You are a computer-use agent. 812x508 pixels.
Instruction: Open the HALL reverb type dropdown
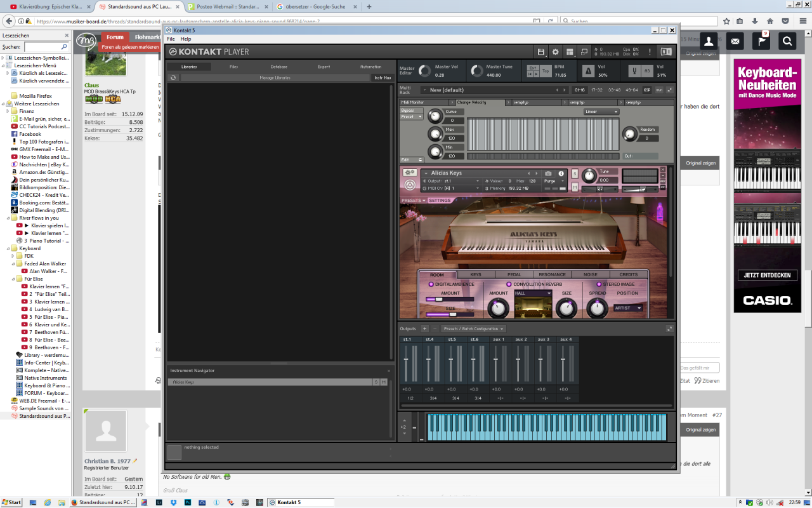click(x=533, y=293)
